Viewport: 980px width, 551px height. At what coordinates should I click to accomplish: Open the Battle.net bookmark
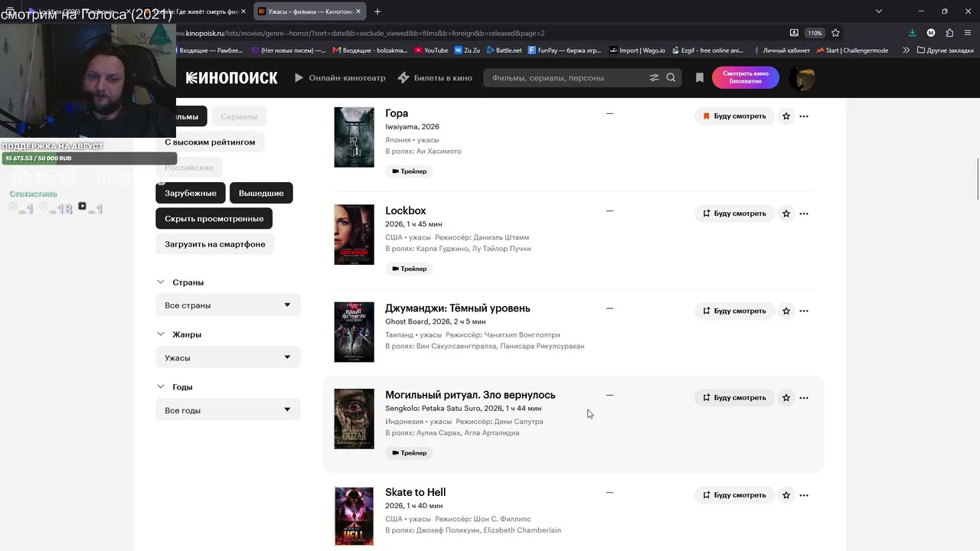click(504, 51)
